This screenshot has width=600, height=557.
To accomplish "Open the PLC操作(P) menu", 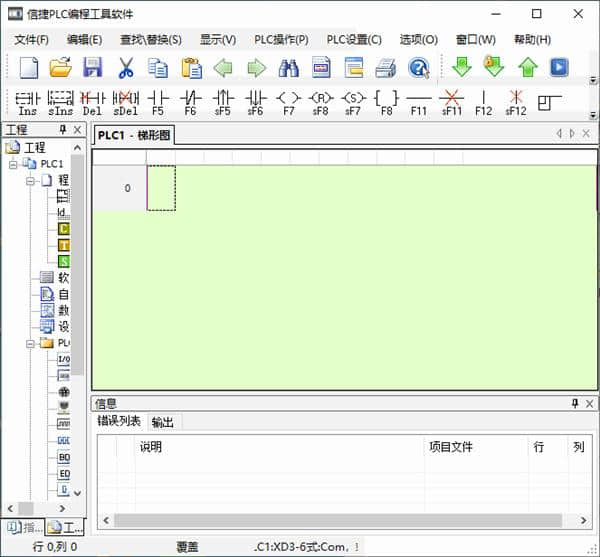I will coord(281,39).
